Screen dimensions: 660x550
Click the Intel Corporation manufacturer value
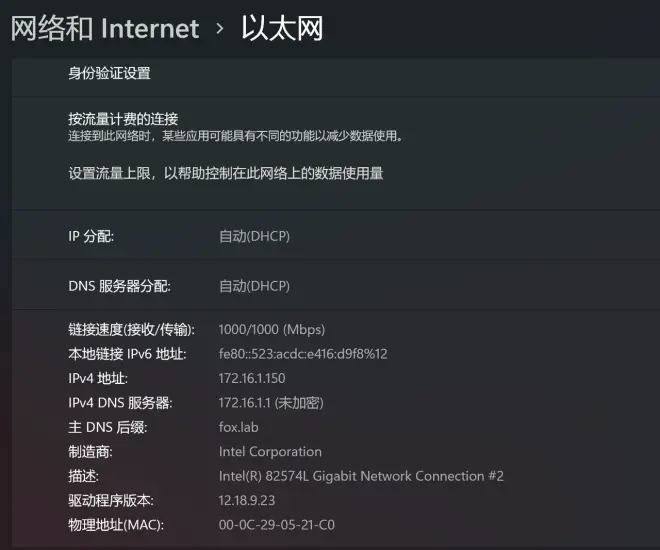coord(270,452)
